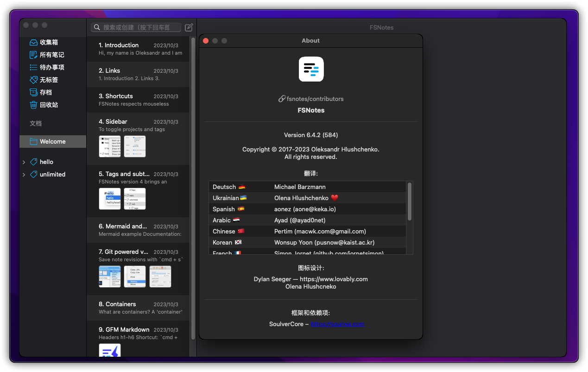Open the '2. Links' note

(x=138, y=74)
